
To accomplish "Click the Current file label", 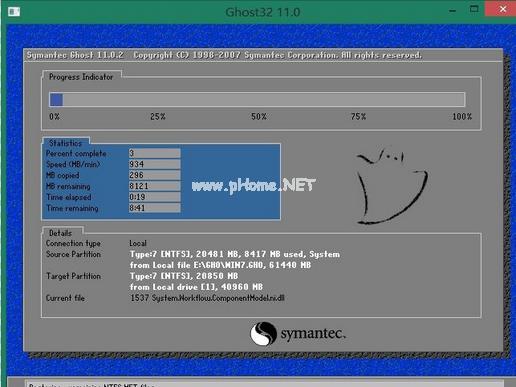I will coord(65,298).
